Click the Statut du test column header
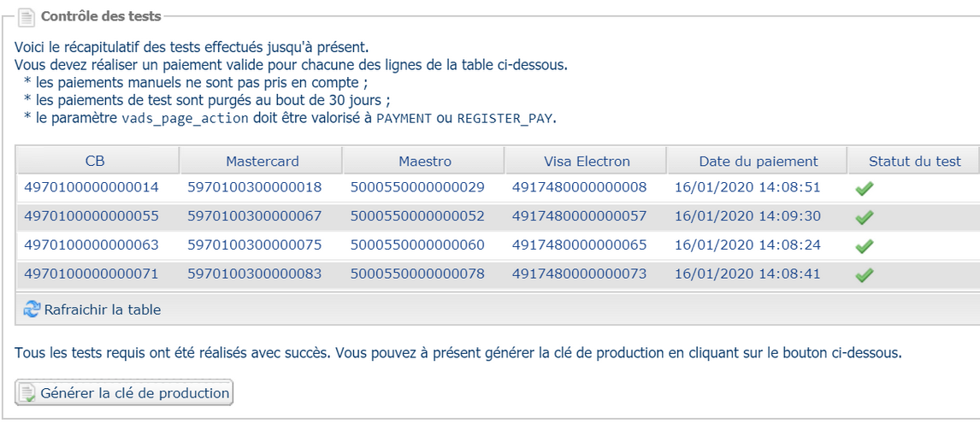This screenshot has width=980, height=430. pos(914,161)
